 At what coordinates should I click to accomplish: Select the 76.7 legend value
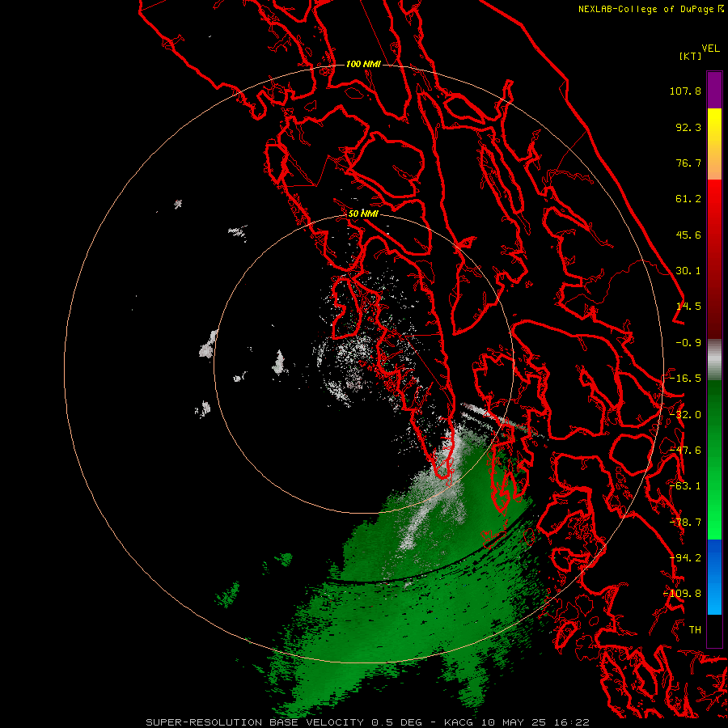point(688,163)
